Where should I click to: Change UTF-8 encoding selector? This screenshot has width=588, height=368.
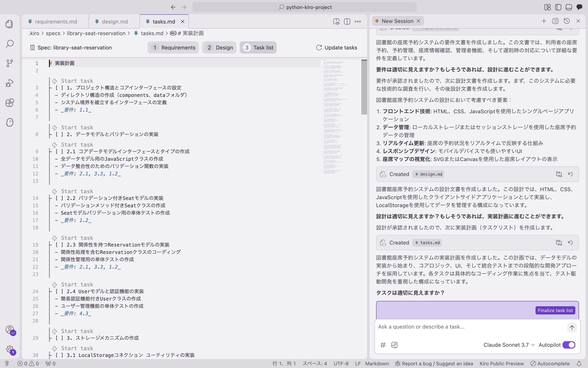(x=341, y=364)
